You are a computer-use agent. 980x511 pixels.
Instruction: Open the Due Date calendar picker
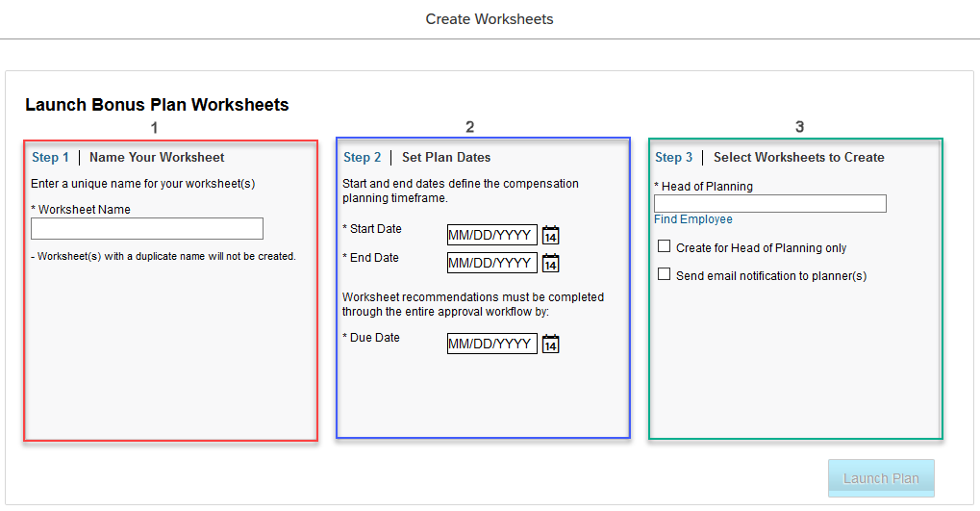[550, 344]
